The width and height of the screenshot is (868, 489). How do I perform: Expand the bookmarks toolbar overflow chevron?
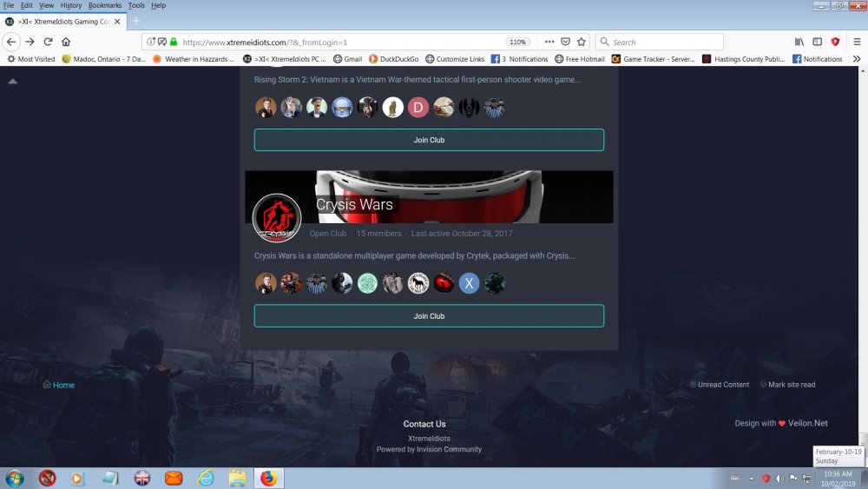[857, 59]
